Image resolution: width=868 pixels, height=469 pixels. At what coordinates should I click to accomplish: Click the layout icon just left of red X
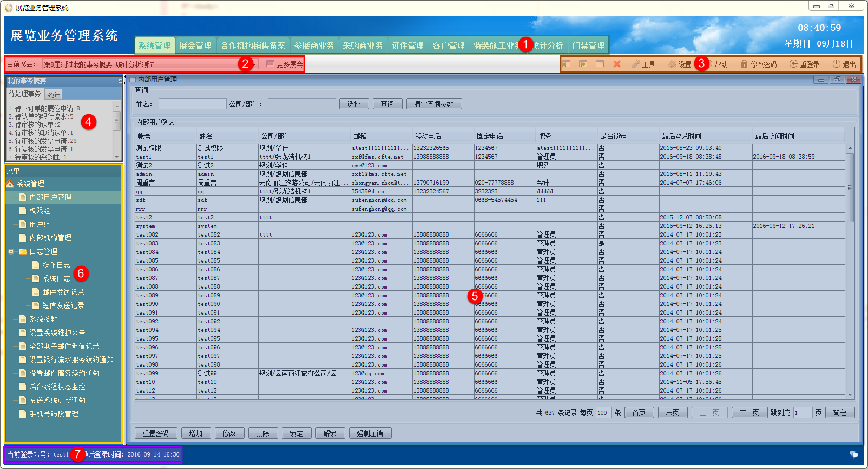(600, 64)
